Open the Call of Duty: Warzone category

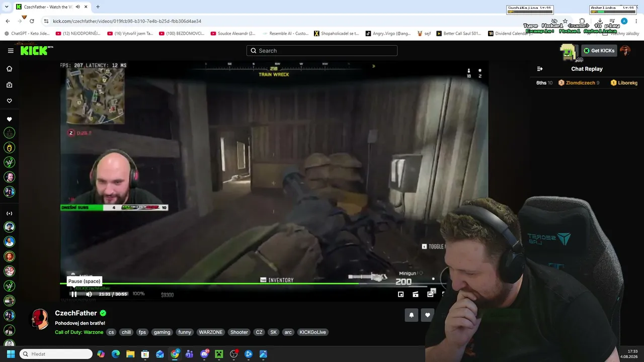pos(79,332)
